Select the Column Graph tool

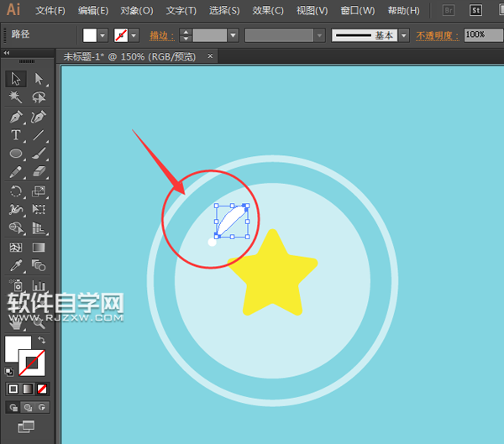click(39, 285)
